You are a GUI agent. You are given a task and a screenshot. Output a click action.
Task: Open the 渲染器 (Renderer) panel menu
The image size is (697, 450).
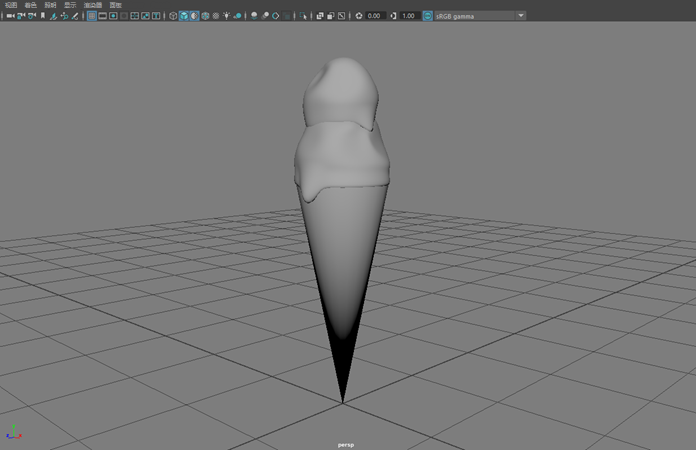point(92,5)
